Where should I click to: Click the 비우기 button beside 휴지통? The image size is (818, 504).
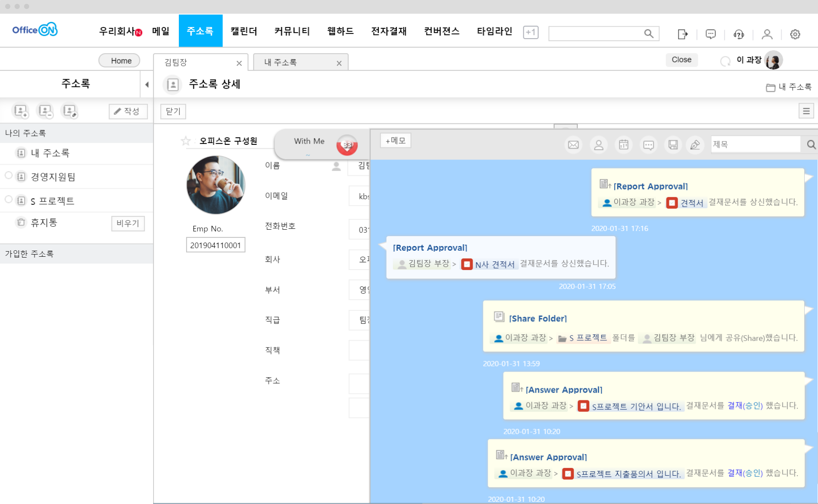(x=128, y=223)
